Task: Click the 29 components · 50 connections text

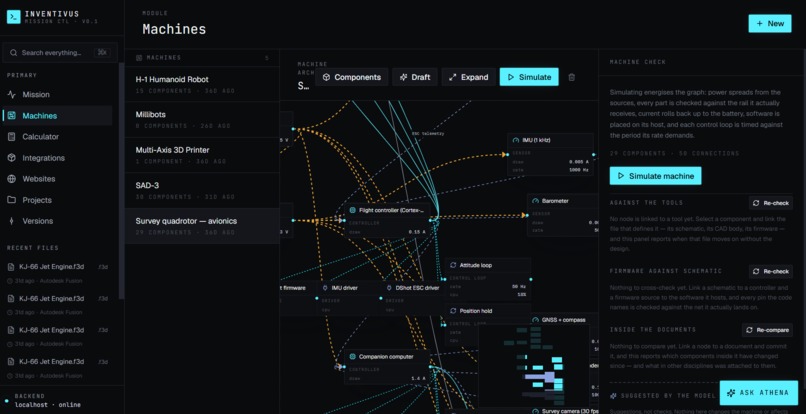Action: click(x=674, y=154)
